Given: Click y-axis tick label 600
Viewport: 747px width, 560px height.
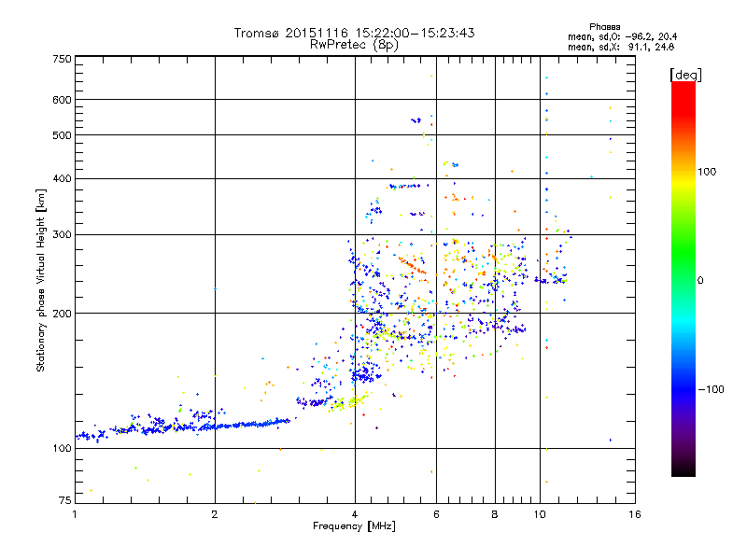Looking at the screenshot, I should click(62, 100).
